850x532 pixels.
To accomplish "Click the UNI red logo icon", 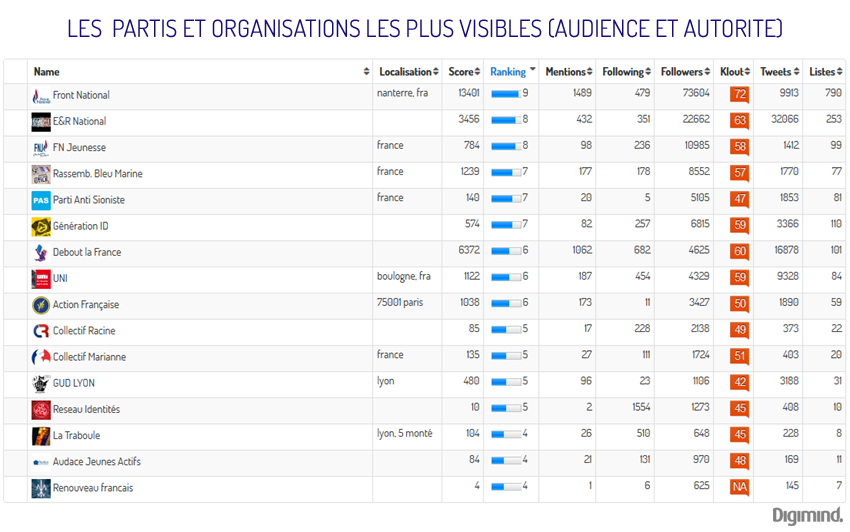I will tap(41, 279).
